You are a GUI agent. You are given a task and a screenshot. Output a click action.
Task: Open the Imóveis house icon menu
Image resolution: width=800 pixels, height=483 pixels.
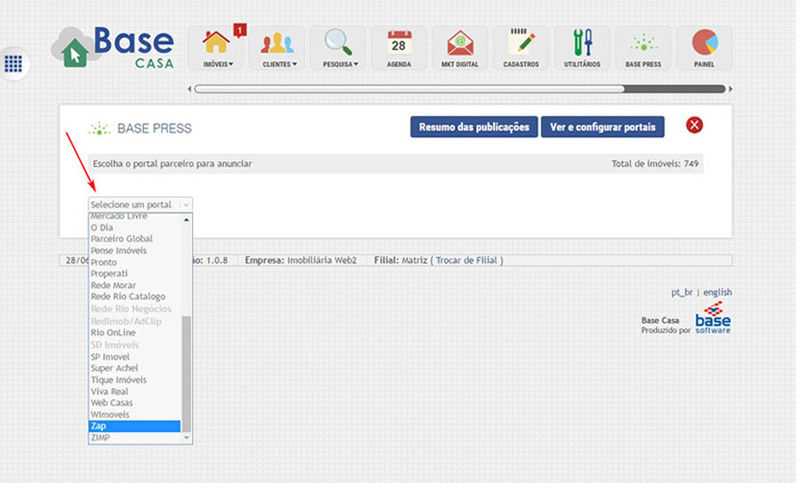click(217, 46)
